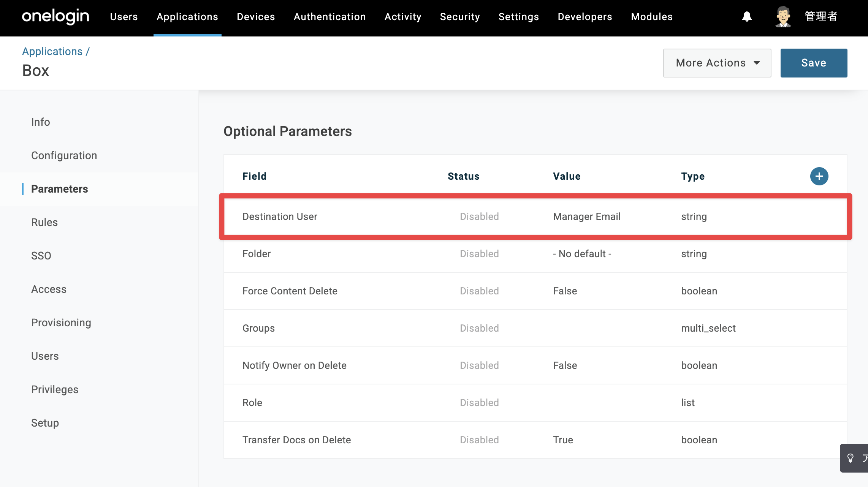Switch to the Users sidebar tab
The width and height of the screenshot is (868, 487).
tap(45, 356)
